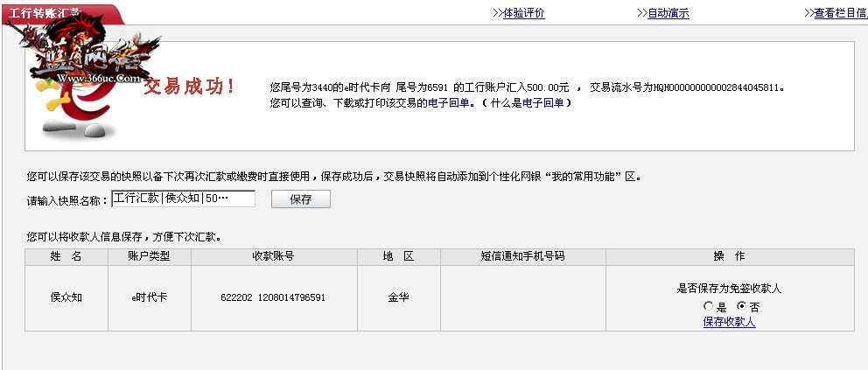Click the 保存收款人 link
868x370 pixels.
tap(729, 322)
